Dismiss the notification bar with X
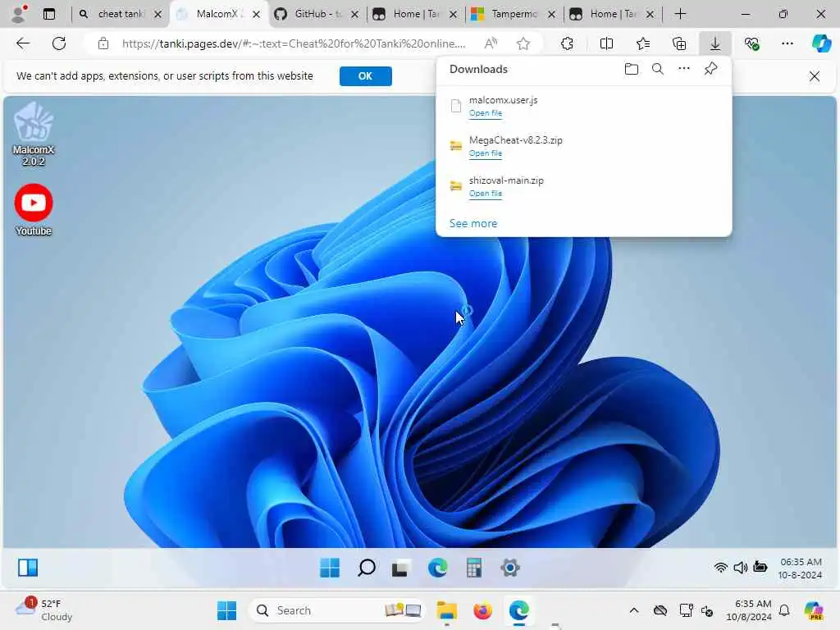Viewport: 840px width, 630px height. pos(815,76)
